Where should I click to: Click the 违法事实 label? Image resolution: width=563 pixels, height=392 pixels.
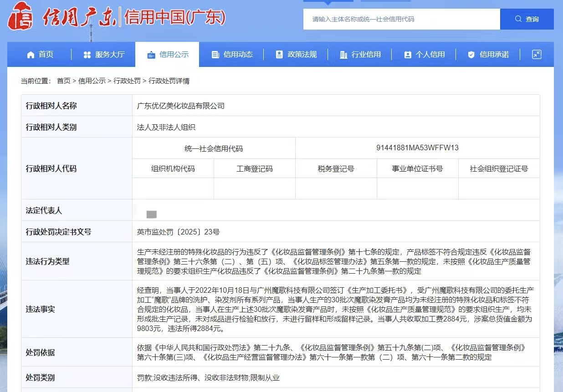pyautogui.click(x=40, y=309)
